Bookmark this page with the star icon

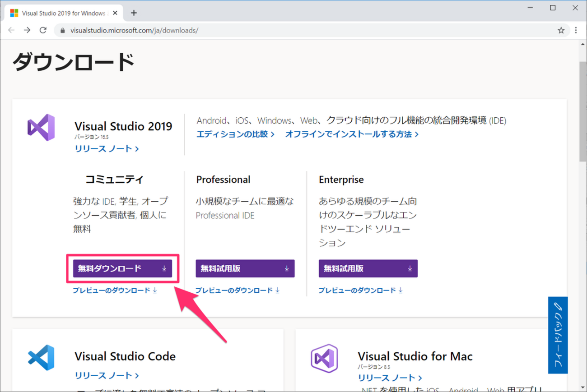[561, 31]
